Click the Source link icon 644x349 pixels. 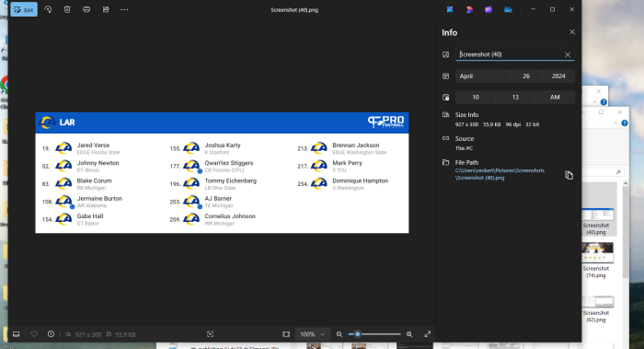pos(445,138)
